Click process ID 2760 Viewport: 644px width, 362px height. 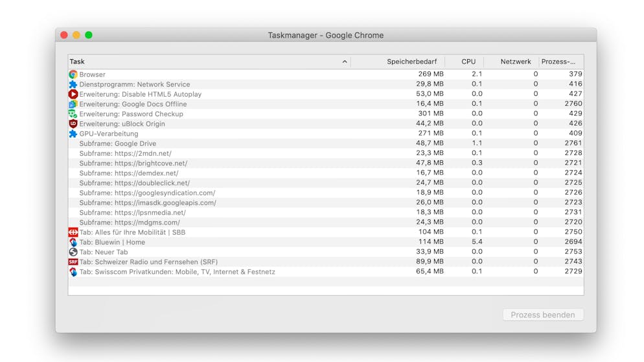point(573,104)
